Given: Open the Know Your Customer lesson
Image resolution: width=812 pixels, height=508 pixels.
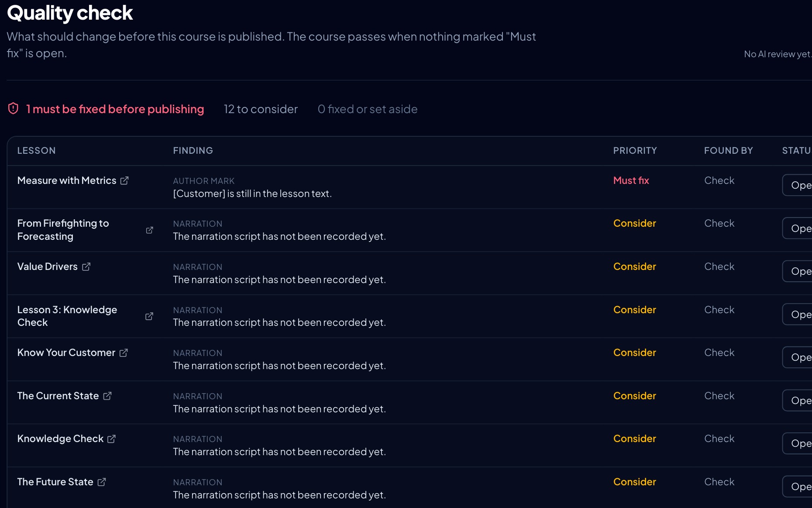Looking at the screenshot, I should pos(66,352).
